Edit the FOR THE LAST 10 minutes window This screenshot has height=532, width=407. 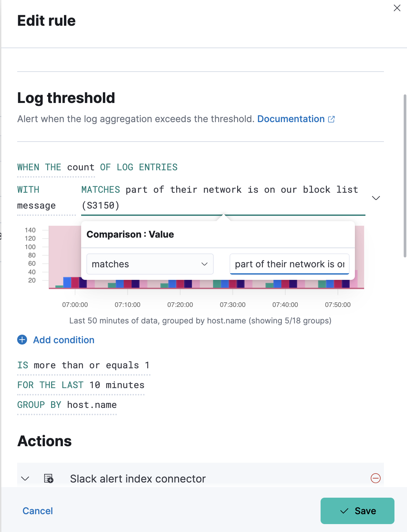click(81, 385)
